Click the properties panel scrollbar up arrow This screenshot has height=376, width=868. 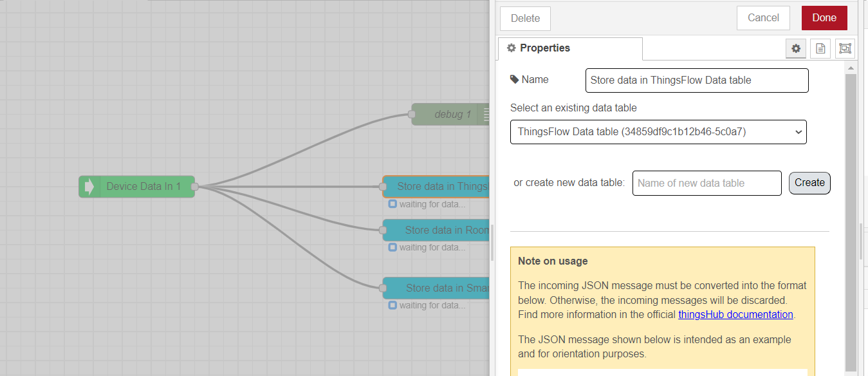(851, 68)
